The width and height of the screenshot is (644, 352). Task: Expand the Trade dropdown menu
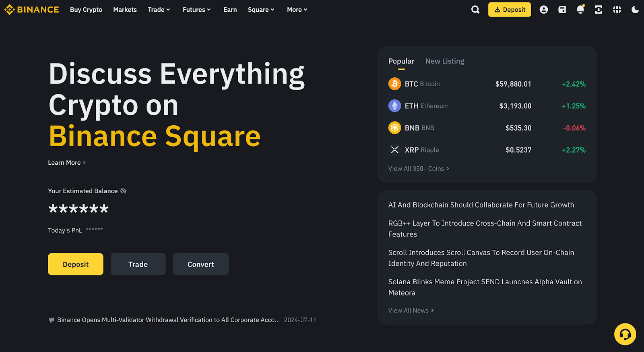click(159, 10)
